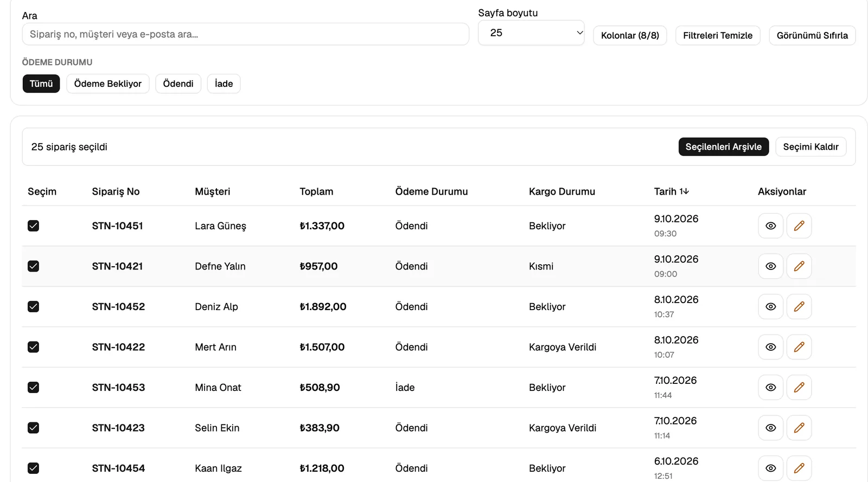
Task: Filter by Ödendi status
Action: coord(178,83)
